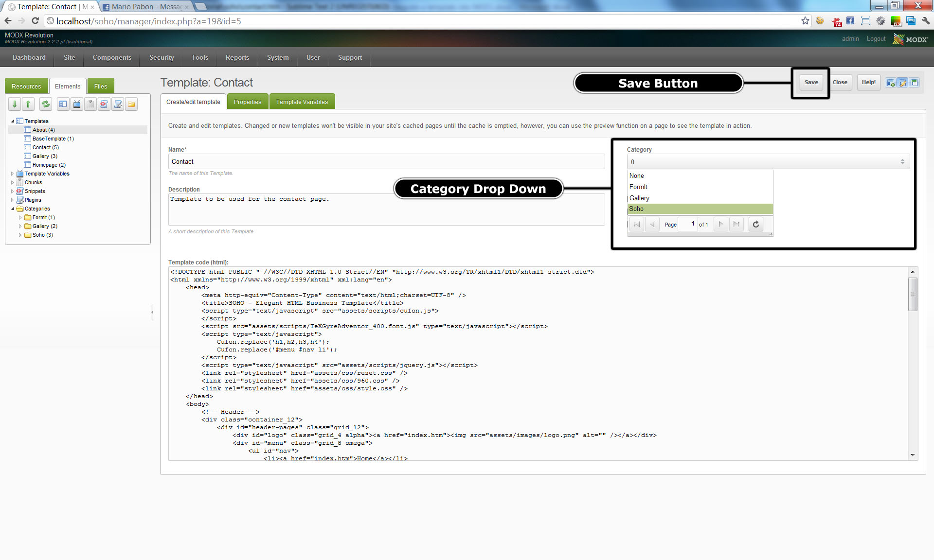The width and height of the screenshot is (934, 560).
Task: Click 'close after save' mode icon
Action: tap(914, 83)
